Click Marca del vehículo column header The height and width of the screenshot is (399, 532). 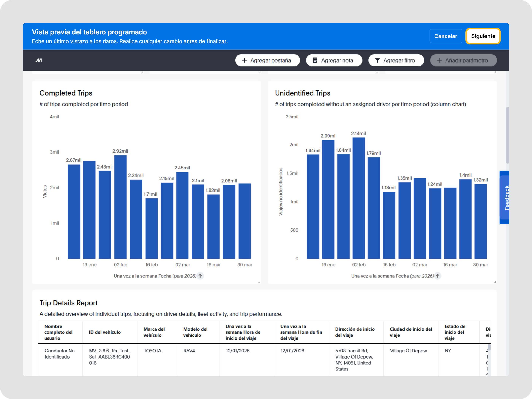(154, 332)
